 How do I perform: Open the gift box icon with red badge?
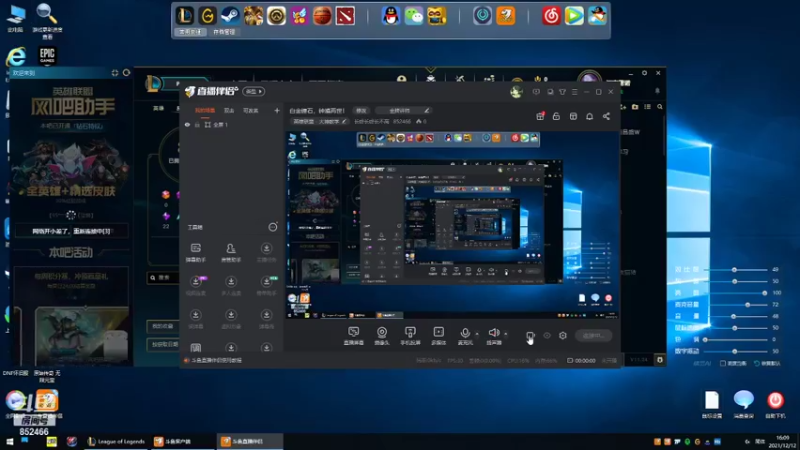[540, 116]
